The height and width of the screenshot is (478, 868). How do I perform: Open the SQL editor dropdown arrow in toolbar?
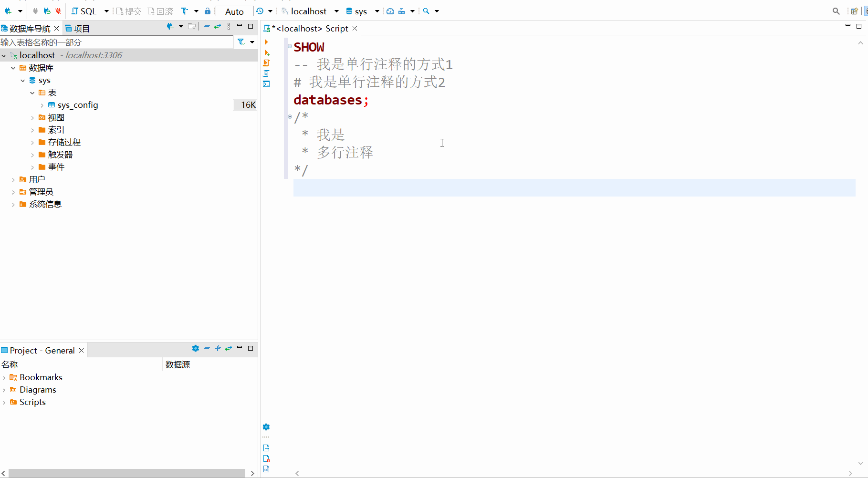coord(106,10)
